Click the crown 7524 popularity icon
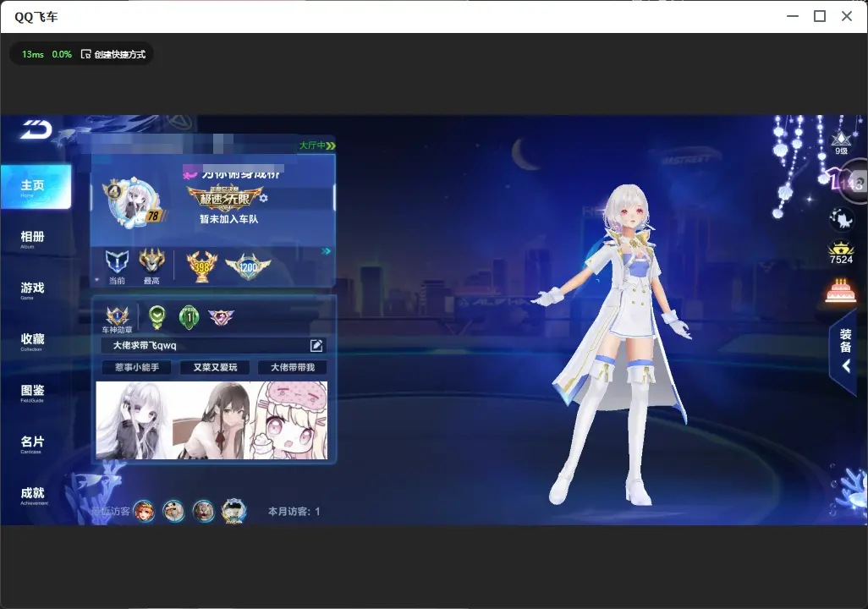Viewport: 868px width, 609px height. click(841, 253)
